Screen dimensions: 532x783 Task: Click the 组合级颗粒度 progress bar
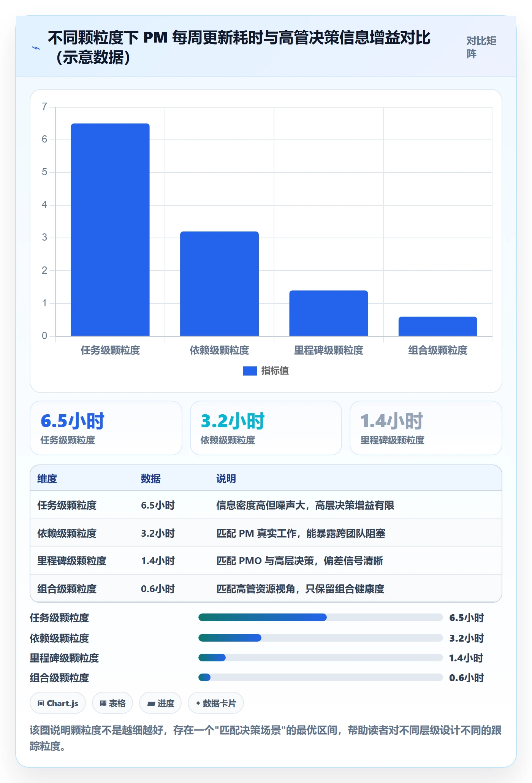click(x=320, y=677)
